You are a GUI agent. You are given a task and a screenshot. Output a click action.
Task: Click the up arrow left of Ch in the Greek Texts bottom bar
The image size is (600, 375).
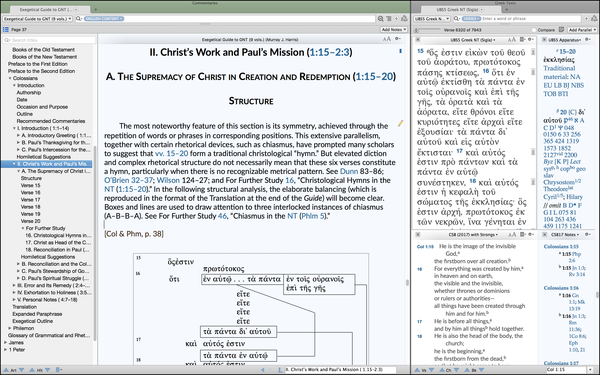coord(442,370)
